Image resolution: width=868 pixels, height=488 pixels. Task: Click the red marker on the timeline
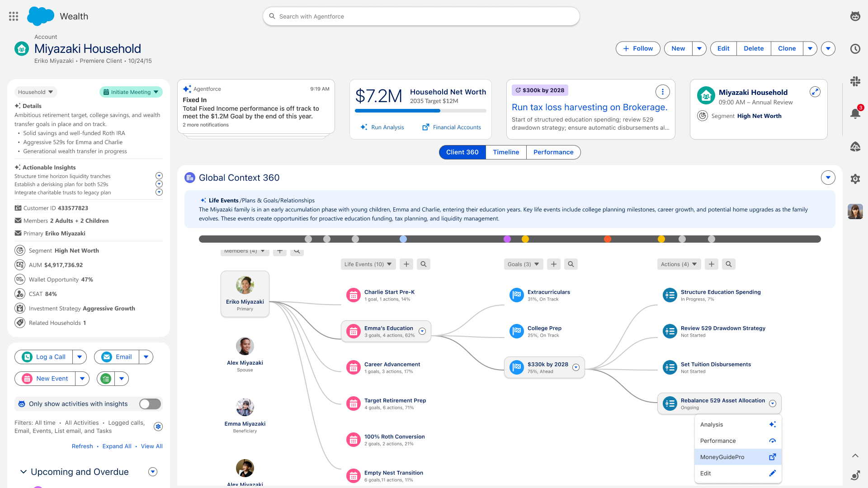click(608, 239)
